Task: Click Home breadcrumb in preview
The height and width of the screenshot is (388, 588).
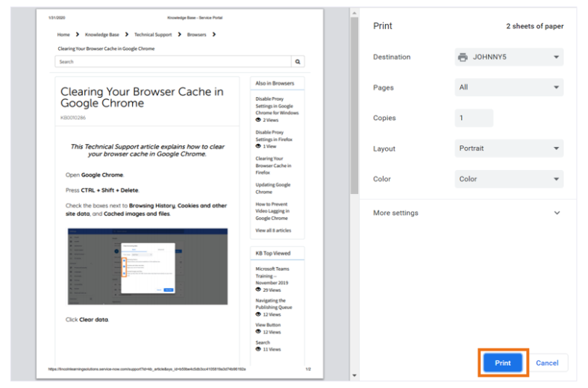Action: (x=63, y=34)
